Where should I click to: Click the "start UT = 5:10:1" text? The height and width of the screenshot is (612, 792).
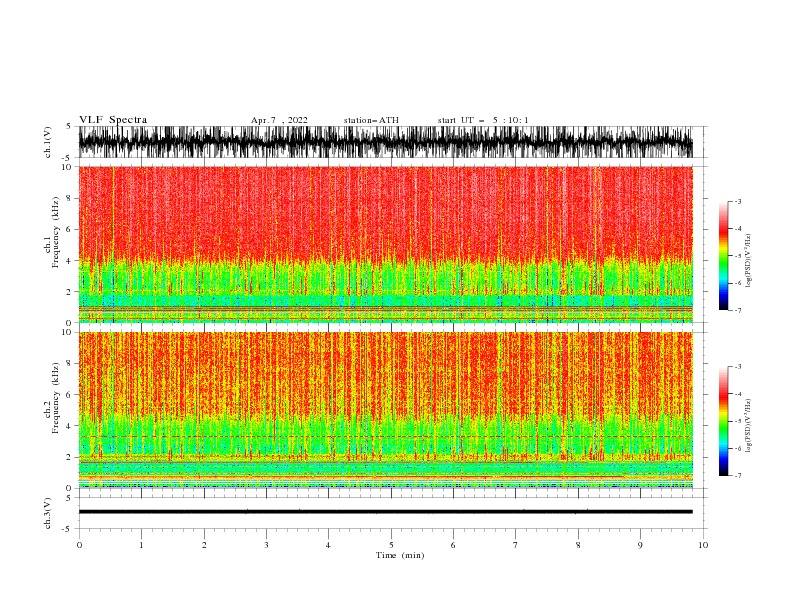tap(483, 120)
